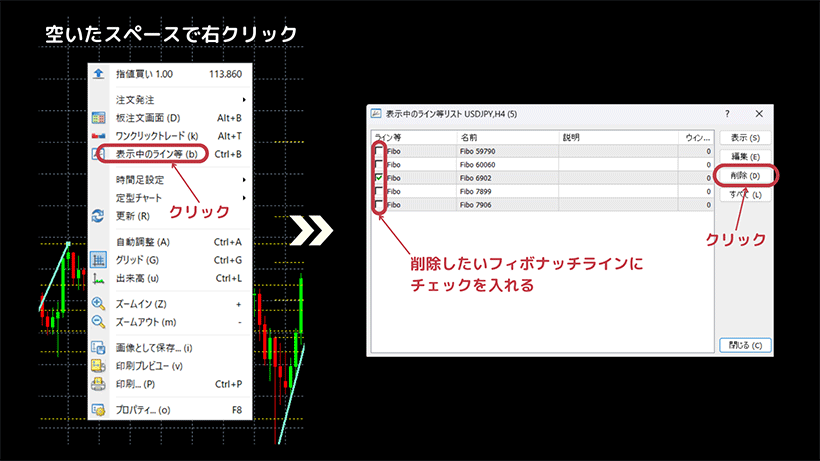This screenshot has width=820, height=461.
Task: Select the Fibo 7906 name cell
Action: 508,205
